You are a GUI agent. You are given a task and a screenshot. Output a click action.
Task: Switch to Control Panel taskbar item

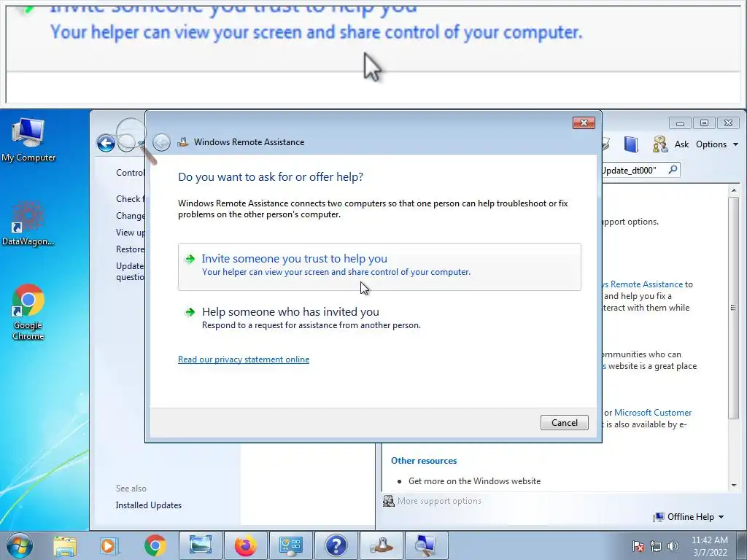coord(290,545)
